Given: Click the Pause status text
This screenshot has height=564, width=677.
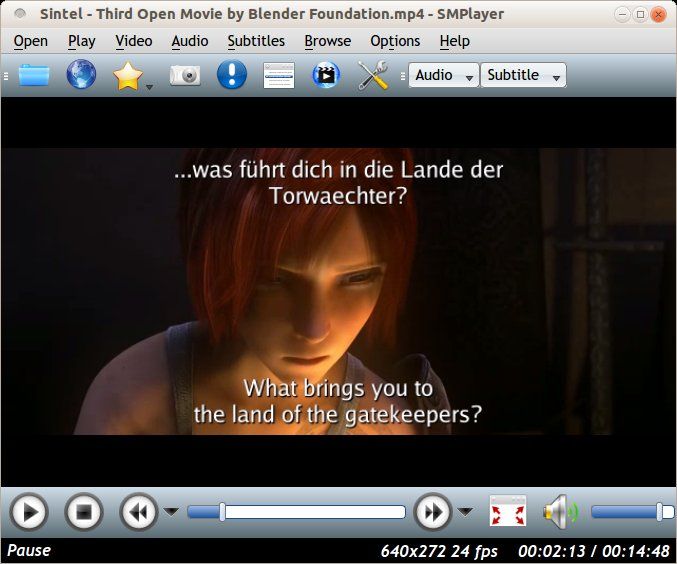Looking at the screenshot, I should click(29, 551).
